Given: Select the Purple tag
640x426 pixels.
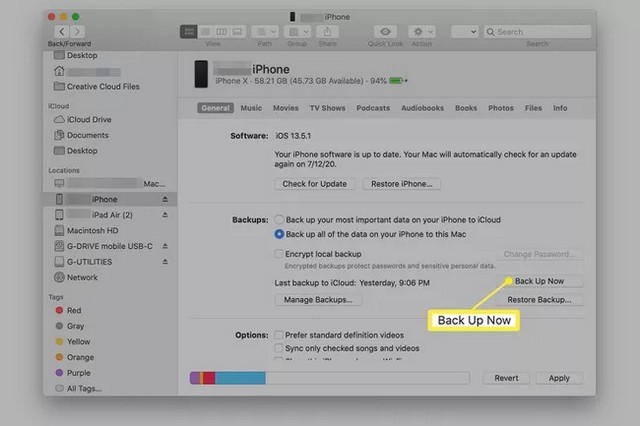Looking at the screenshot, I should click(x=73, y=373).
